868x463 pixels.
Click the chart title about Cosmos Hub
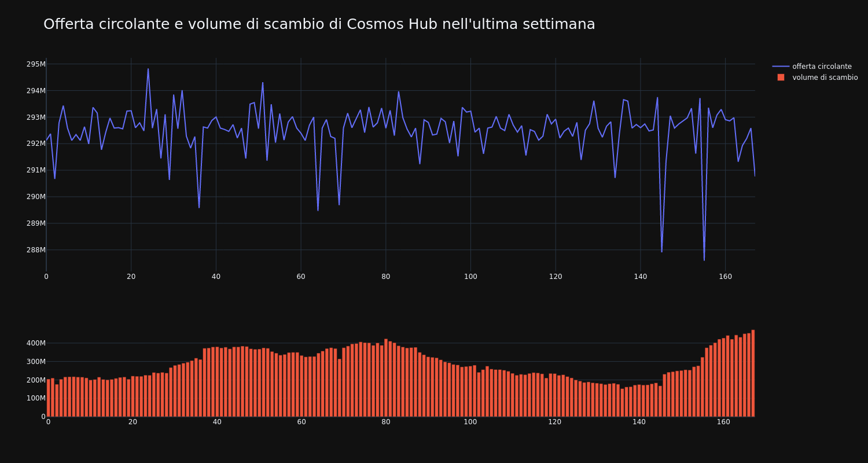point(319,24)
